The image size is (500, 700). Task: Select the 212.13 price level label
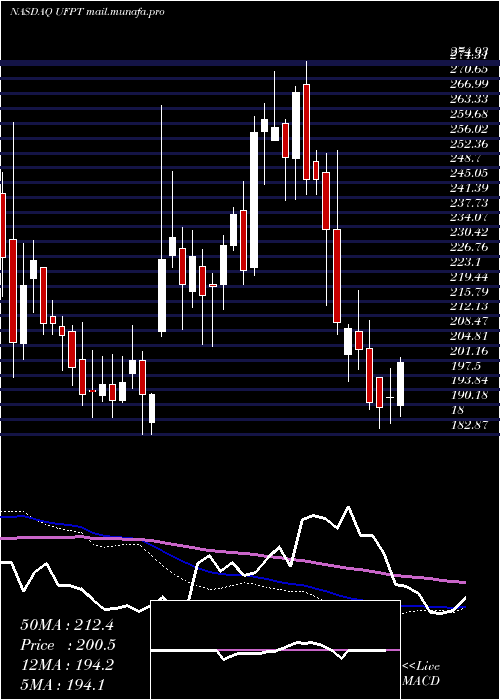click(468, 306)
